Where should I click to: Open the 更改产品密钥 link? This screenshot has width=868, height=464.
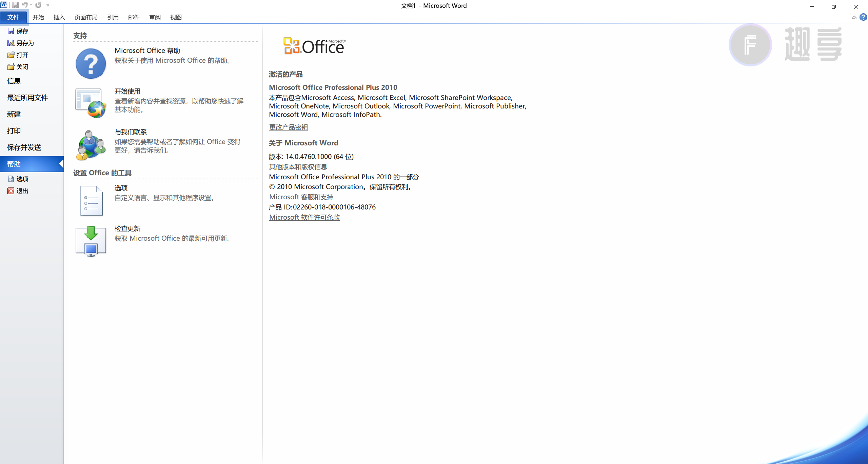click(289, 127)
